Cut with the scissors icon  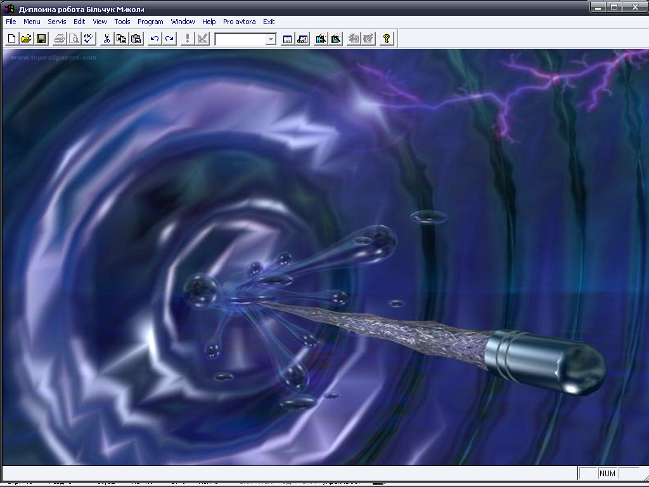tap(106, 39)
